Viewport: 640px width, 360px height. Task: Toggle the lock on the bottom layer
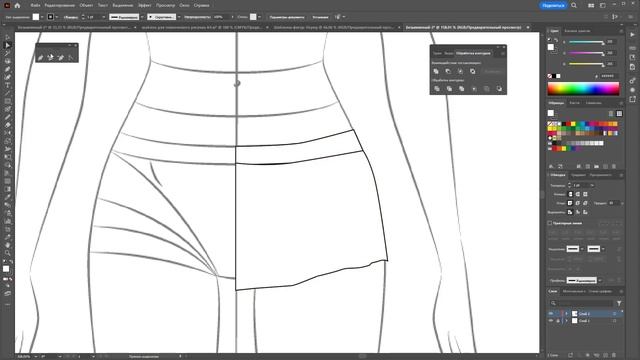click(x=558, y=321)
